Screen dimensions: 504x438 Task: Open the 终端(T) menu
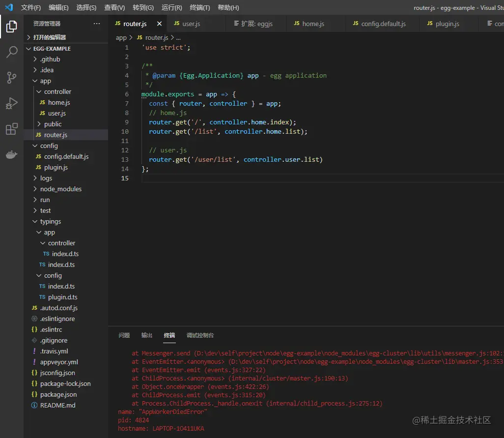point(199,7)
